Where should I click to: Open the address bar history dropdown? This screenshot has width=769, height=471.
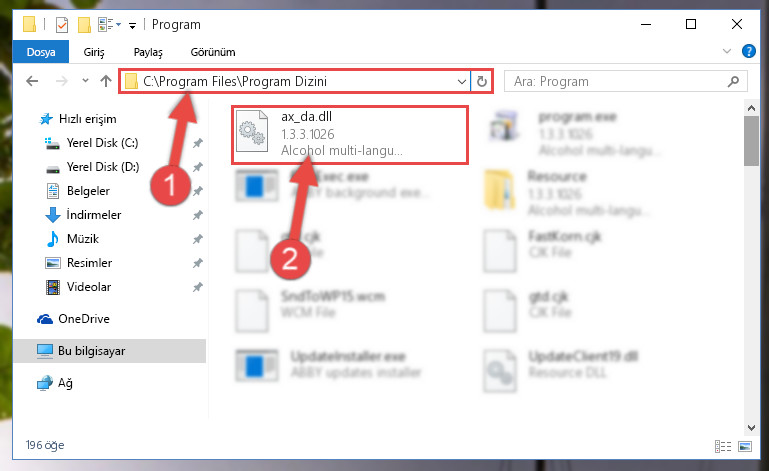click(461, 81)
